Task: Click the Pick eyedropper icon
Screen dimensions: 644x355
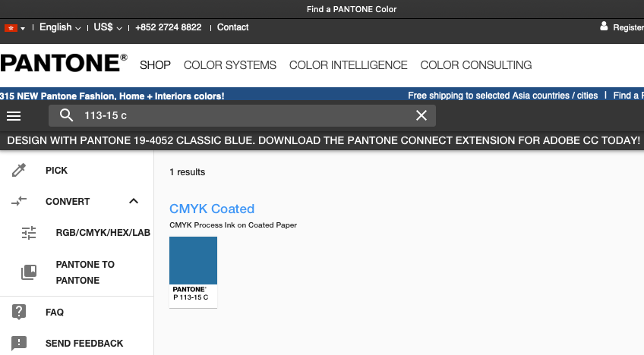Action: [x=20, y=171]
